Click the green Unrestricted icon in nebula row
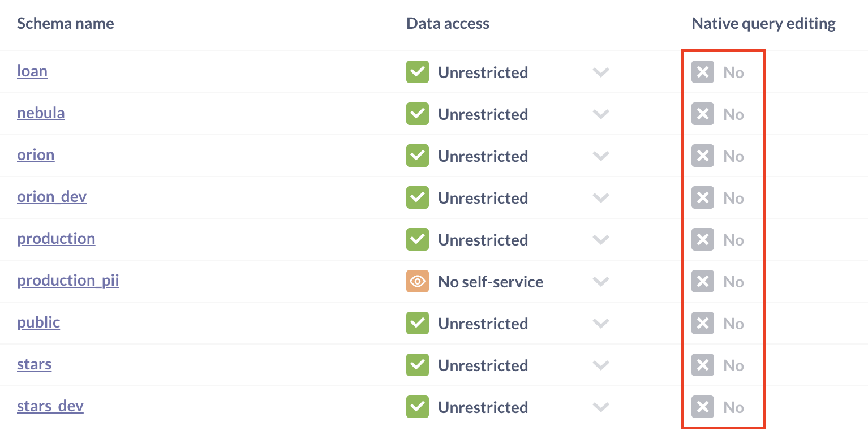Viewport: 868px width, 439px height. pos(418,114)
